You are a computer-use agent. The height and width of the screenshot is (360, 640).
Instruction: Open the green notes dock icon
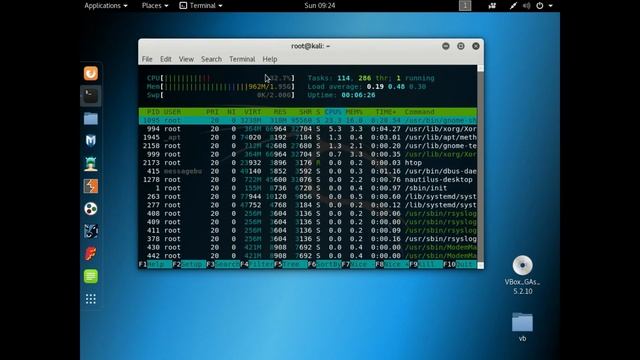[x=91, y=276]
